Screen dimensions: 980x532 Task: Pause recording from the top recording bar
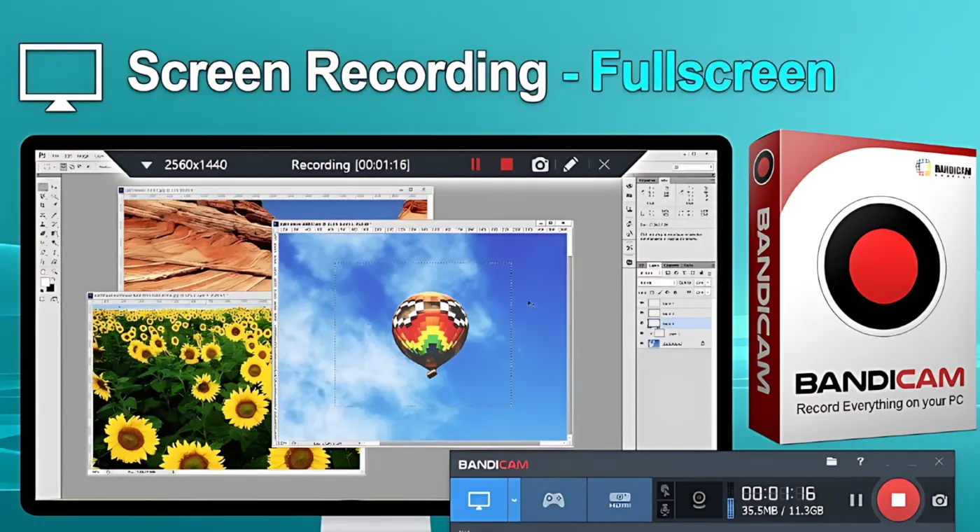click(475, 164)
